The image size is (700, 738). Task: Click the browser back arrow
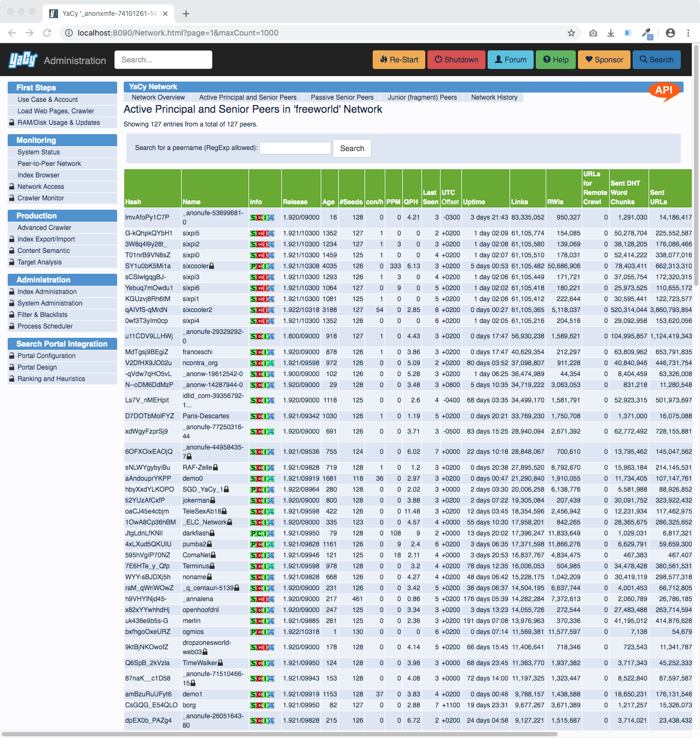click(12, 33)
